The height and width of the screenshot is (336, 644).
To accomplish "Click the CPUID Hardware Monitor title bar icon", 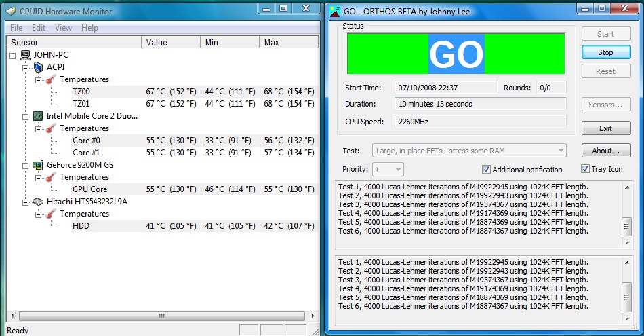I will (x=11, y=11).
